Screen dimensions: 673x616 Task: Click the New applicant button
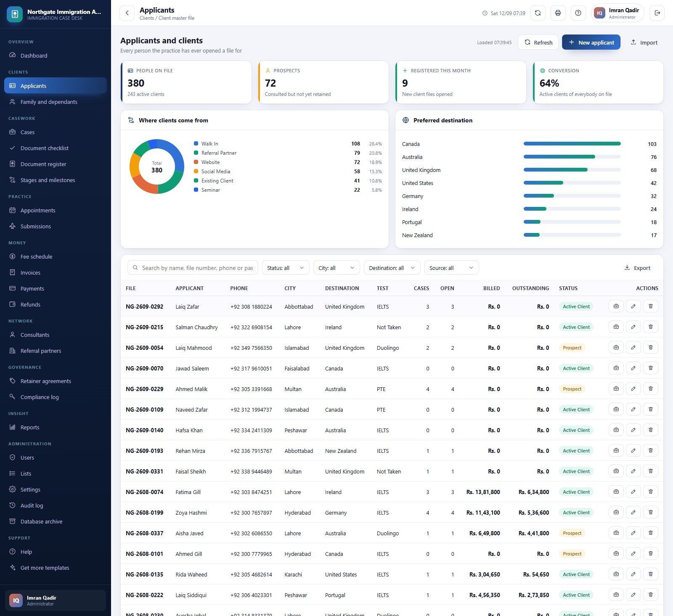[x=591, y=42]
